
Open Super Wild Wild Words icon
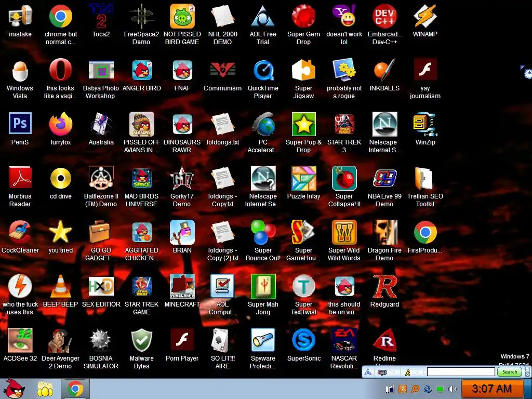coord(344,232)
